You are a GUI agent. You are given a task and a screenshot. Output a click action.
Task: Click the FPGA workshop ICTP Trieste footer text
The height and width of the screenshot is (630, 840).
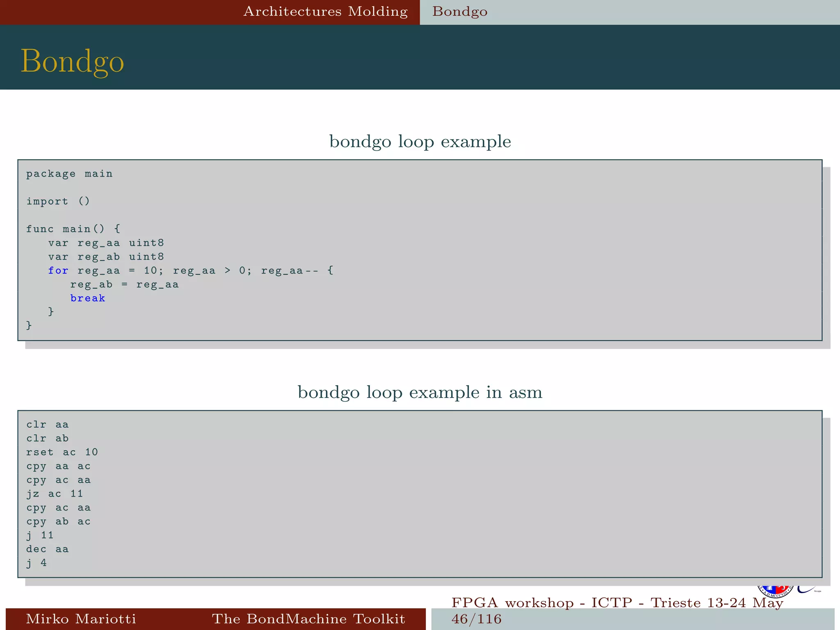(617, 603)
